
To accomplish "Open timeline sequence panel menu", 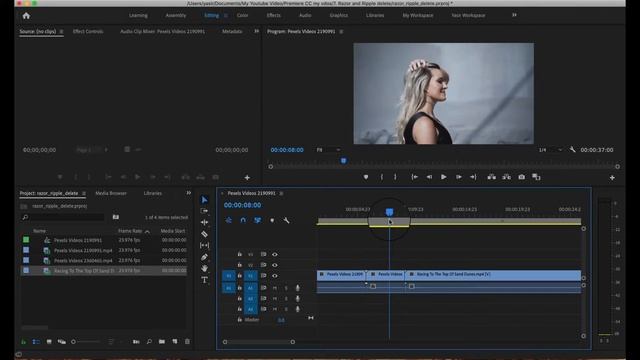I will [281, 193].
